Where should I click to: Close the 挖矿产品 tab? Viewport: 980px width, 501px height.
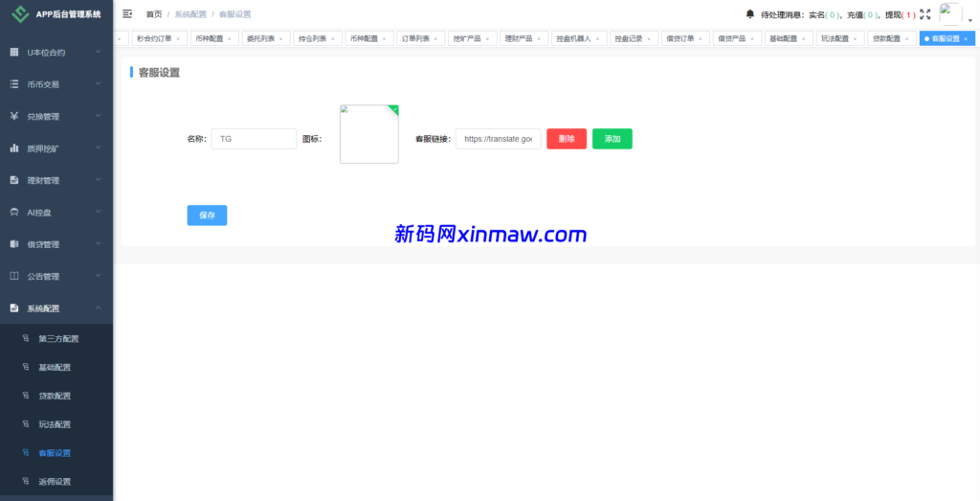487,38
